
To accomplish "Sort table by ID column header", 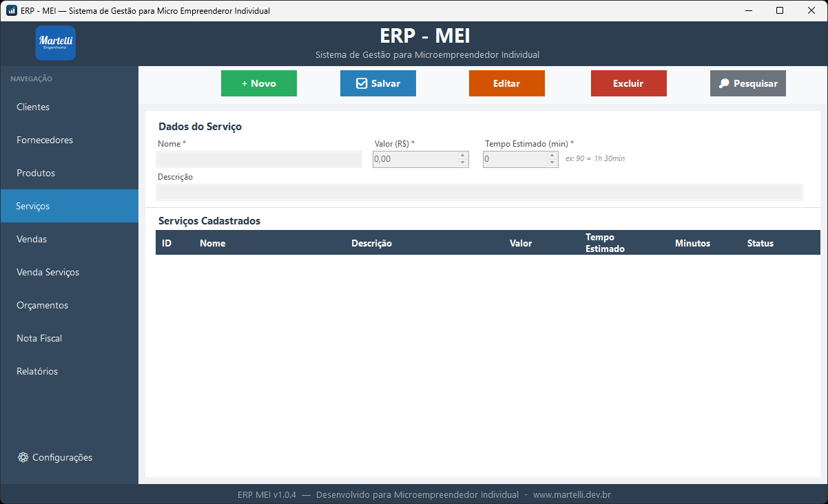I will pos(174,243).
